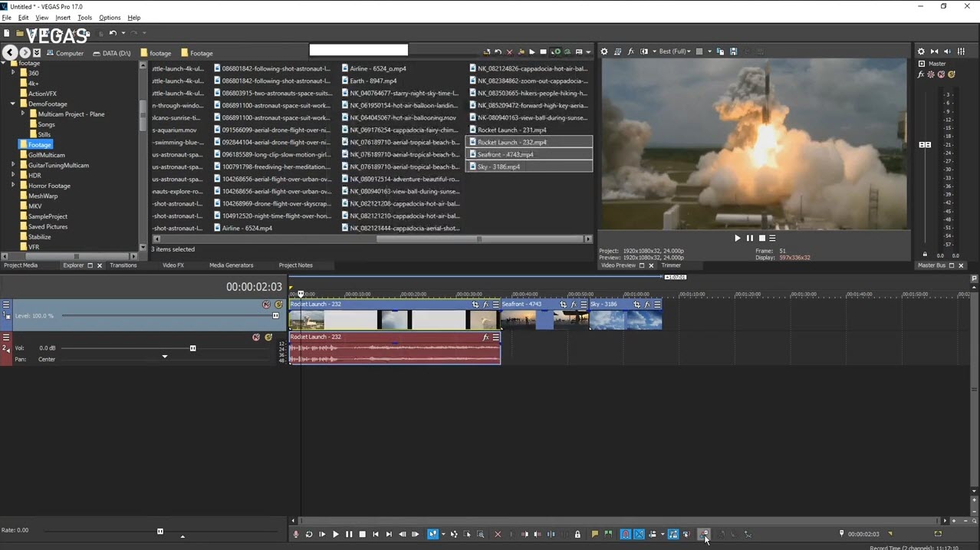Navigate to Computer in the breadcrumb bar
This screenshot has height=550, width=980.
click(x=69, y=53)
